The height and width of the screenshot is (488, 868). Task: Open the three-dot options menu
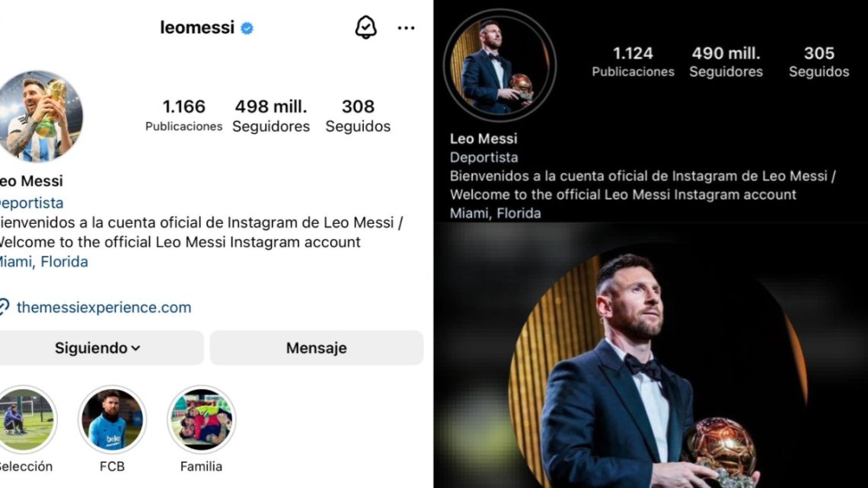click(406, 27)
